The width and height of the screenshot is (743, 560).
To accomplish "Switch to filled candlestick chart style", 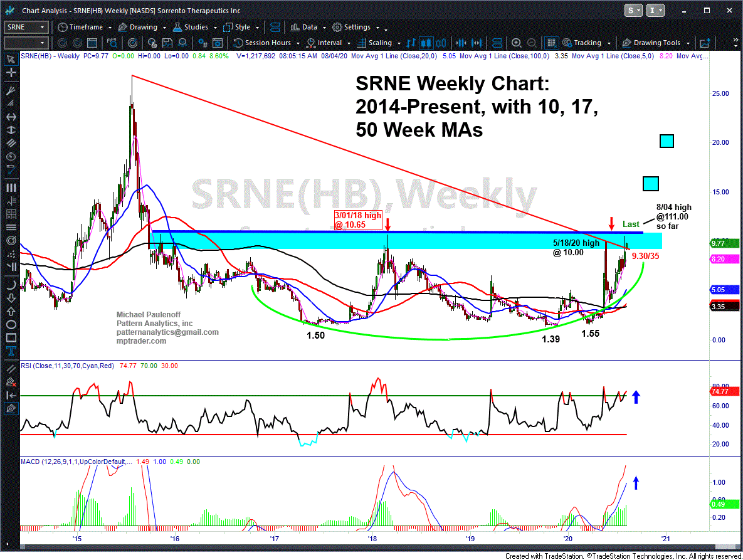I will pos(426,43).
